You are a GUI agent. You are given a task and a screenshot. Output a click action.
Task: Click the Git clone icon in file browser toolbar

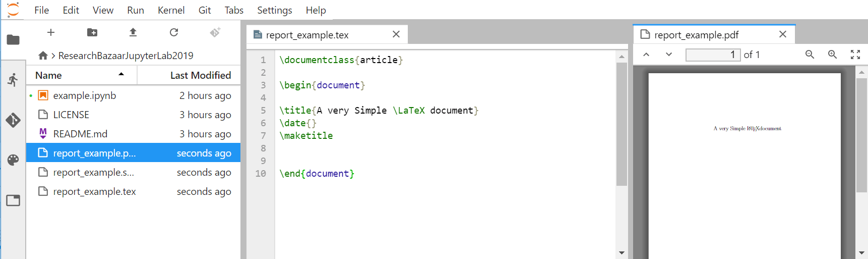pyautogui.click(x=215, y=32)
